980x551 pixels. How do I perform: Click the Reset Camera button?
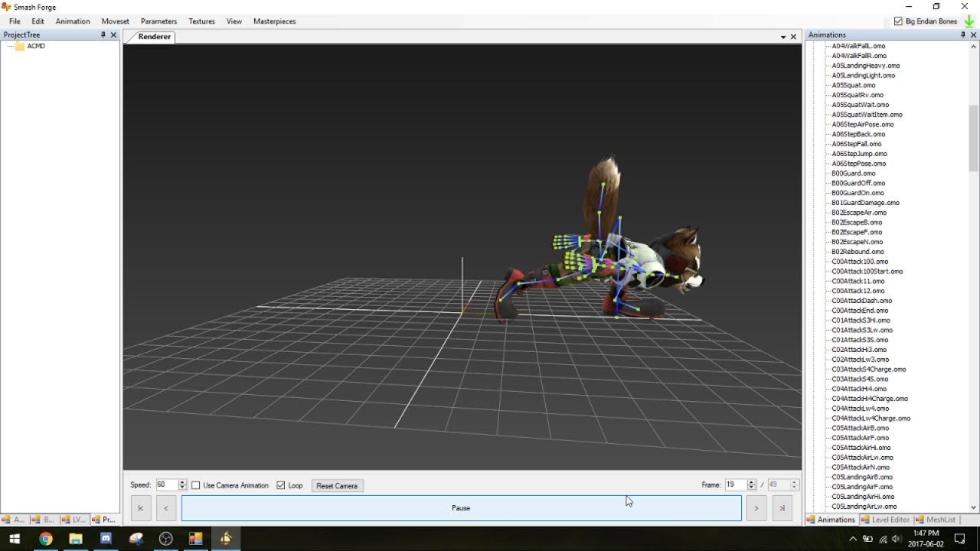[337, 486]
